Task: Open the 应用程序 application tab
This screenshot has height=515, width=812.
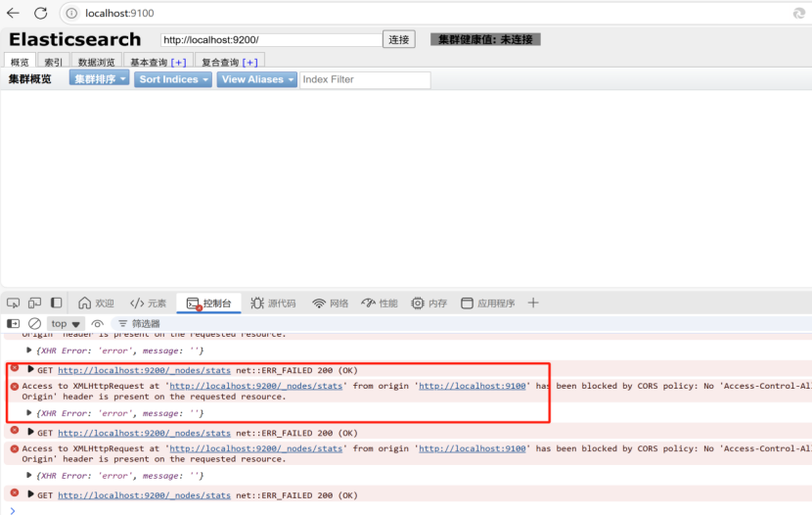Action: coord(488,304)
